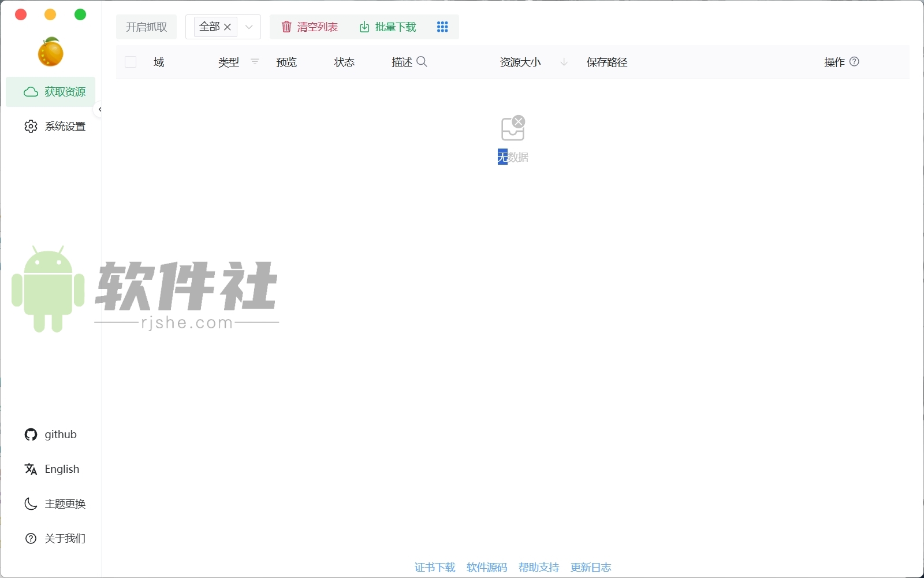Click the github icon in sidebar

[x=31, y=434]
